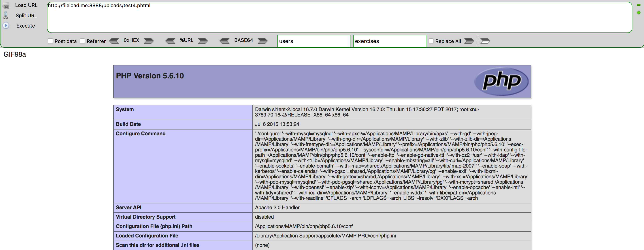This screenshot has width=644, height=250.
Task: Click the 'Loaded Configuration File' label
Action: tap(147, 236)
